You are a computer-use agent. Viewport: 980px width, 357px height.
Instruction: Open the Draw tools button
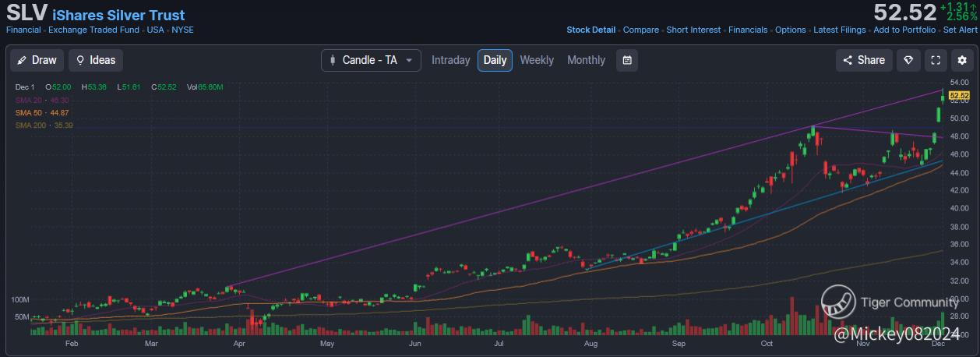click(x=37, y=60)
